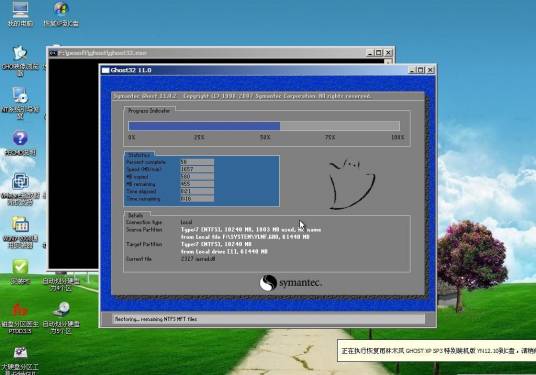Screen dimensions: 536x375
Task: Launch the blue VMware-style squares desktop icon
Action: (20, 189)
